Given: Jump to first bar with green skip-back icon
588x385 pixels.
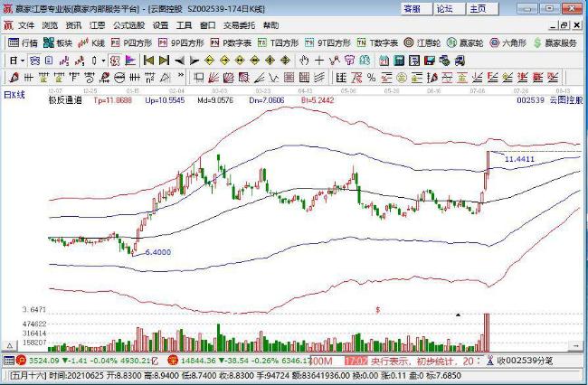Looking at the screenshot, I should (149, 61).
